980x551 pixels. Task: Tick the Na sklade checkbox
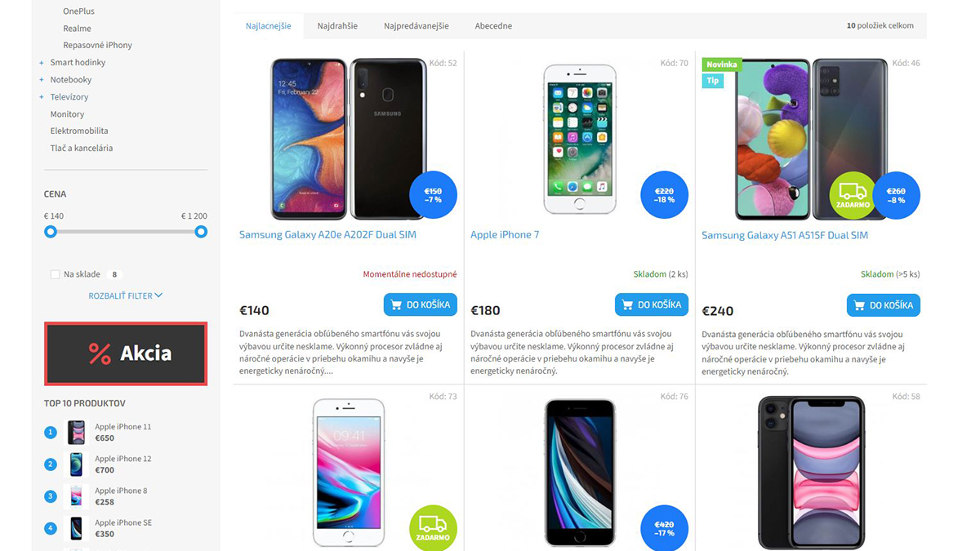tap(55, 275)
